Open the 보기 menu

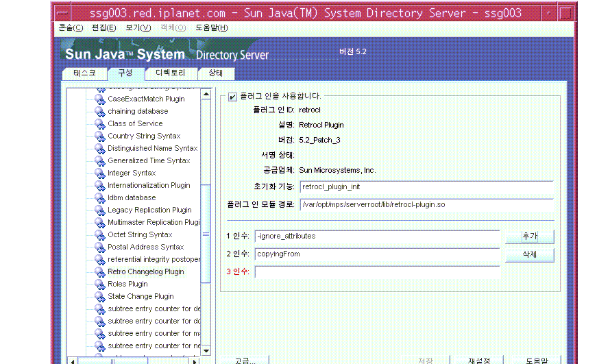tap(138, 27)
